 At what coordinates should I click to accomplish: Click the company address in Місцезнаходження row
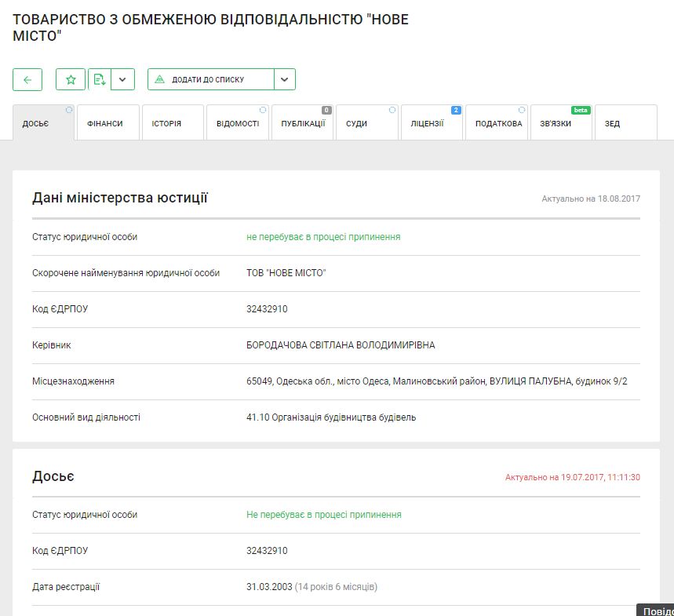coord(436,381)
